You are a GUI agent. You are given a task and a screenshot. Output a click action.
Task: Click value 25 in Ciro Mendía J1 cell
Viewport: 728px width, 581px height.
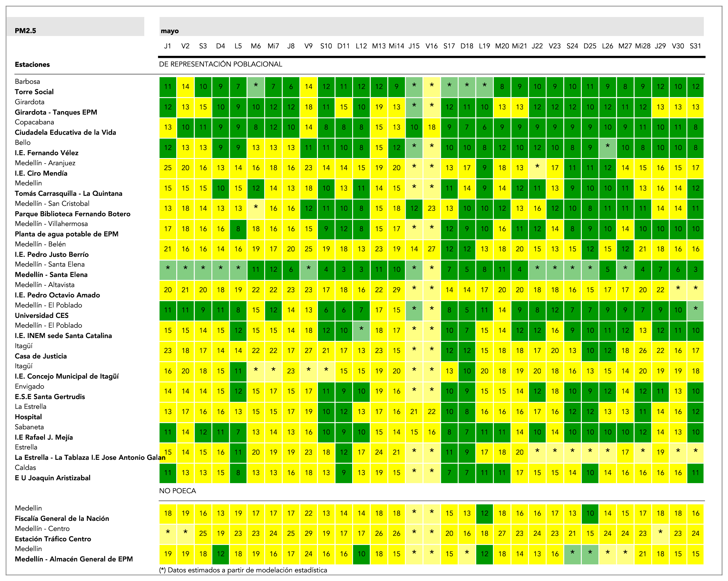168,168
